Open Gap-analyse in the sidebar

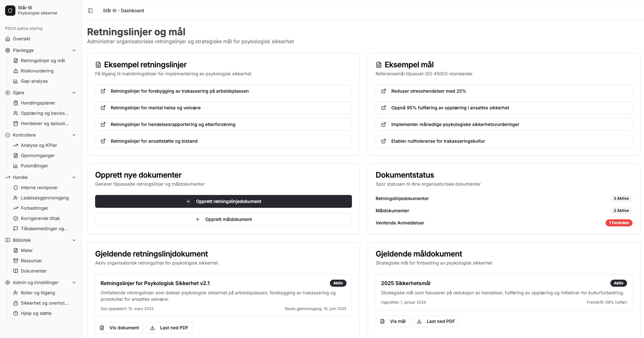tap(34, 81)
